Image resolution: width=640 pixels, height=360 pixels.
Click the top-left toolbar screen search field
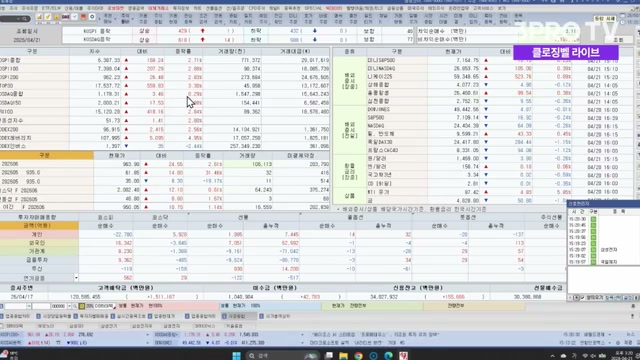[15, 19]
